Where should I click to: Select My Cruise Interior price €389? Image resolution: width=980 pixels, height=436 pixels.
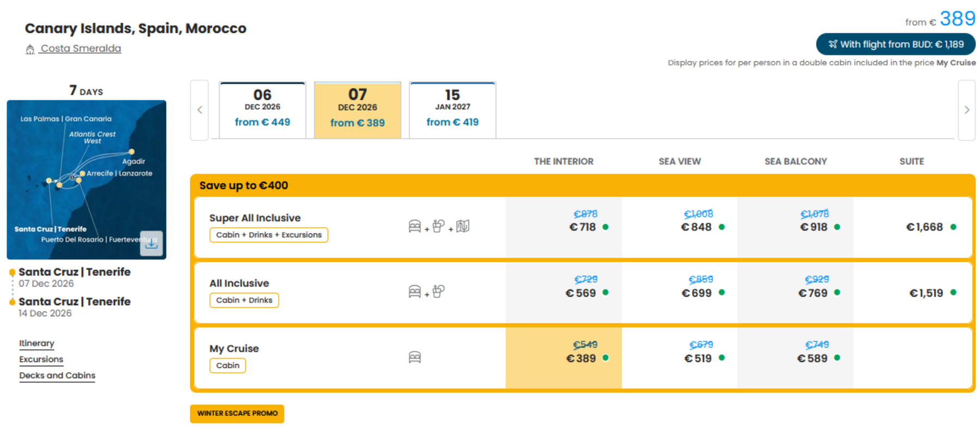pyautogui.click(x=564, y=358)
